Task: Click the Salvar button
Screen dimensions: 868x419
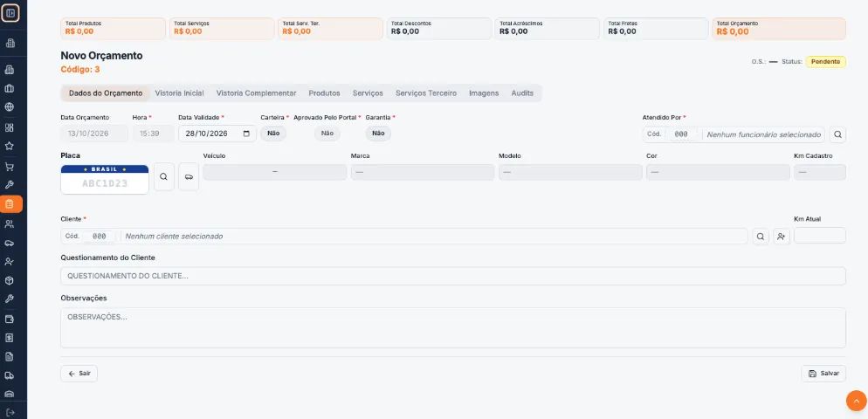Action: tap(823, 374)
